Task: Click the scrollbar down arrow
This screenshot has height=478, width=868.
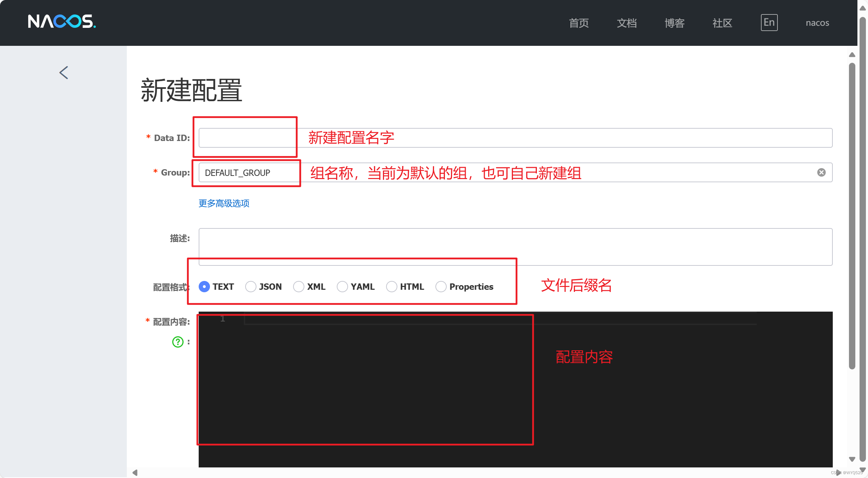Action: tap(852, 459)
